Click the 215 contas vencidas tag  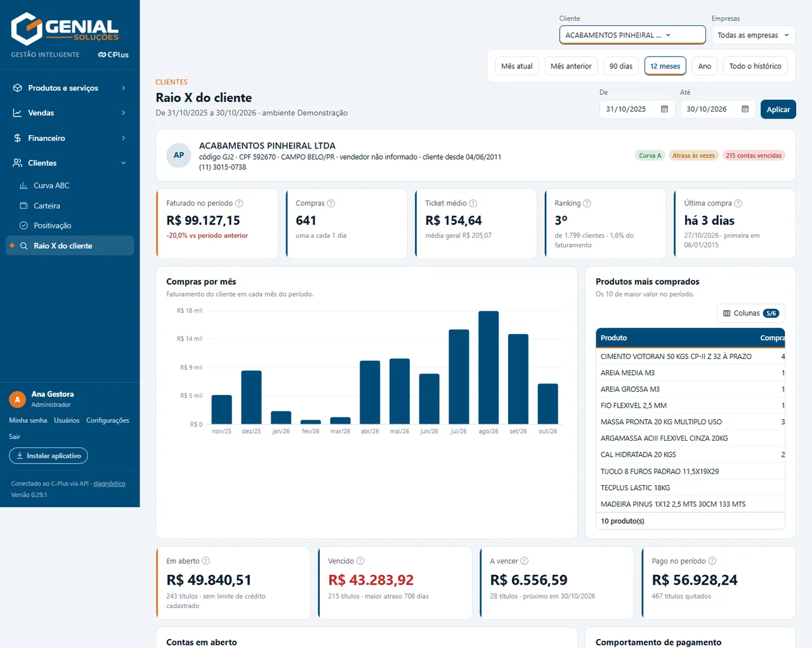[754, 155]
